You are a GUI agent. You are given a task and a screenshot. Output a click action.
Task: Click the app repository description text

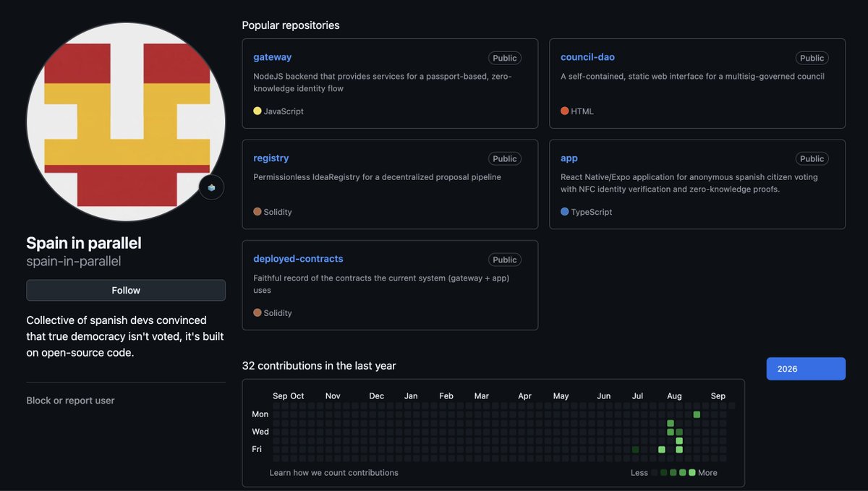pyautogui.click(x=689, y=183)
